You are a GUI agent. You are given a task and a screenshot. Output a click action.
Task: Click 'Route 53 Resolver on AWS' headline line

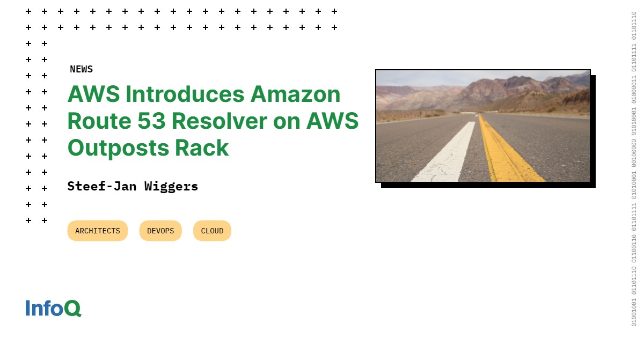213,121
